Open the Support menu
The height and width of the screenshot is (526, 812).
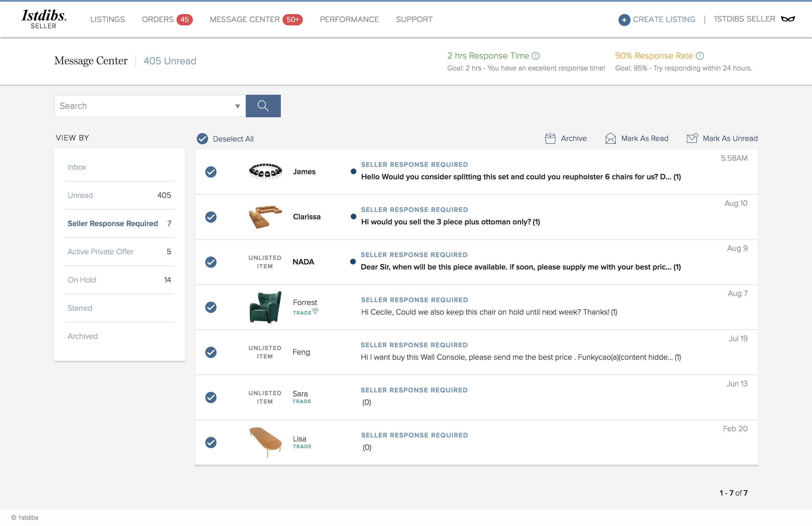[x=414, y=19]
